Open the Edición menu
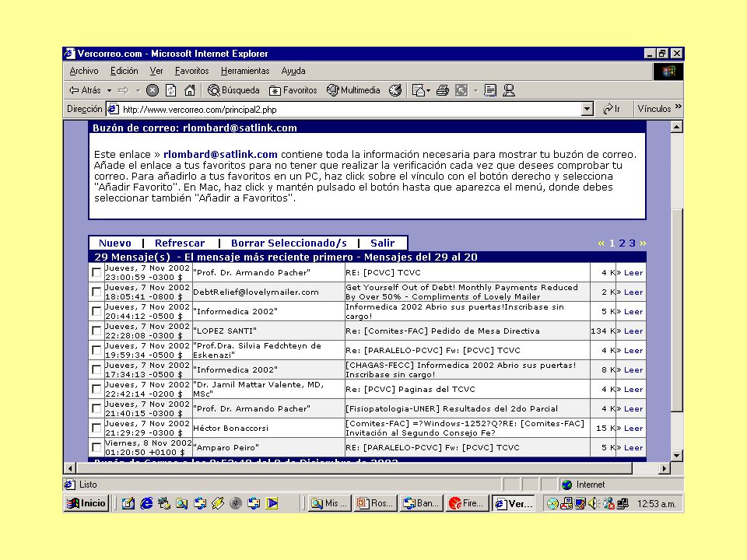The width and height of the screenshot is (747, 560). tap(124, 71)
